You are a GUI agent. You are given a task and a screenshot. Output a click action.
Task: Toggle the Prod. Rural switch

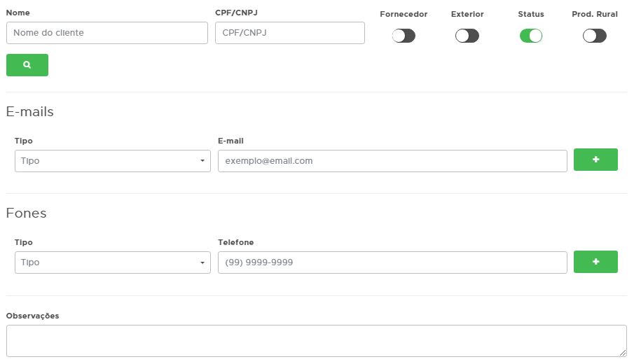[595, 36]
